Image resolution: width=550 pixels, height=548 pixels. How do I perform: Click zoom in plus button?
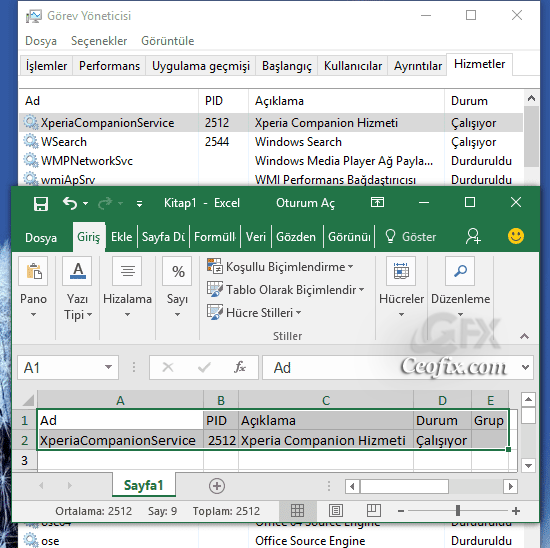pyautogui.click(x=516, y=511)
